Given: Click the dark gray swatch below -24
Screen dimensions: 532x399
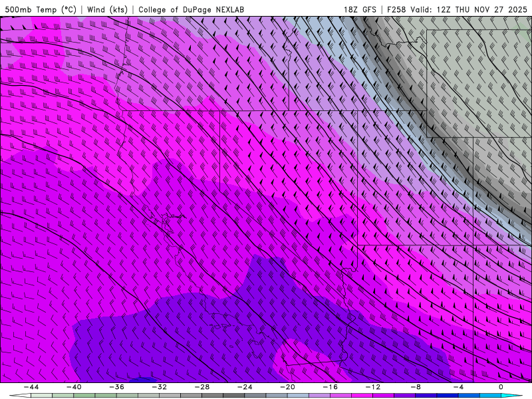Looking at the screenshot, I should [x=234, y=395].
